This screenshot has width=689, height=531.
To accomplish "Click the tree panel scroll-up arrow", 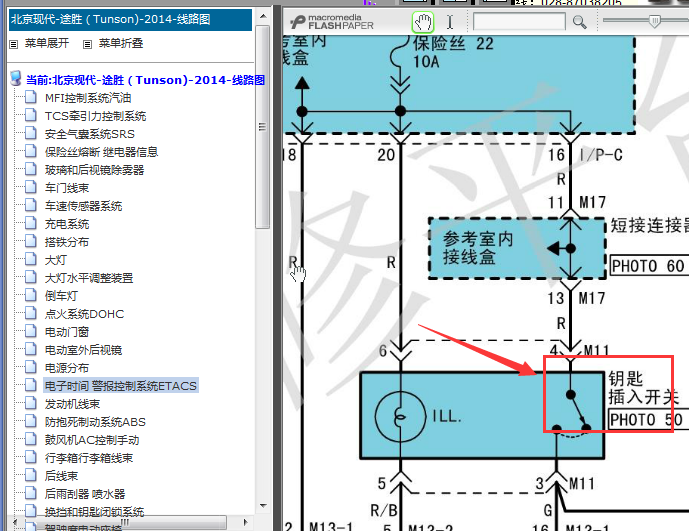I will 263,16.
